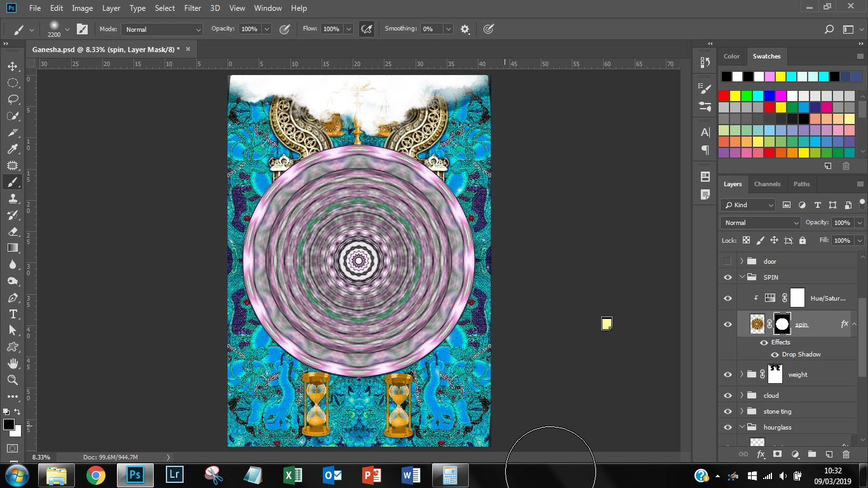
Task: Switch to the Color tab
Action: point(731,56)
